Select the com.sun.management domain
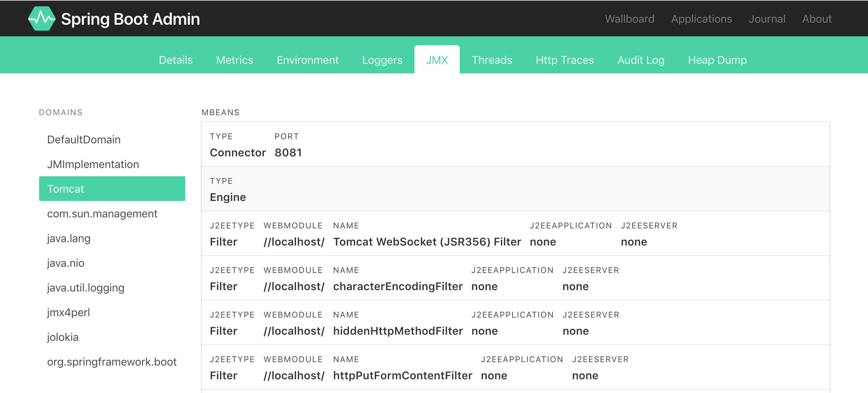This screenshot has height=393, width=868. click(112, 214)
